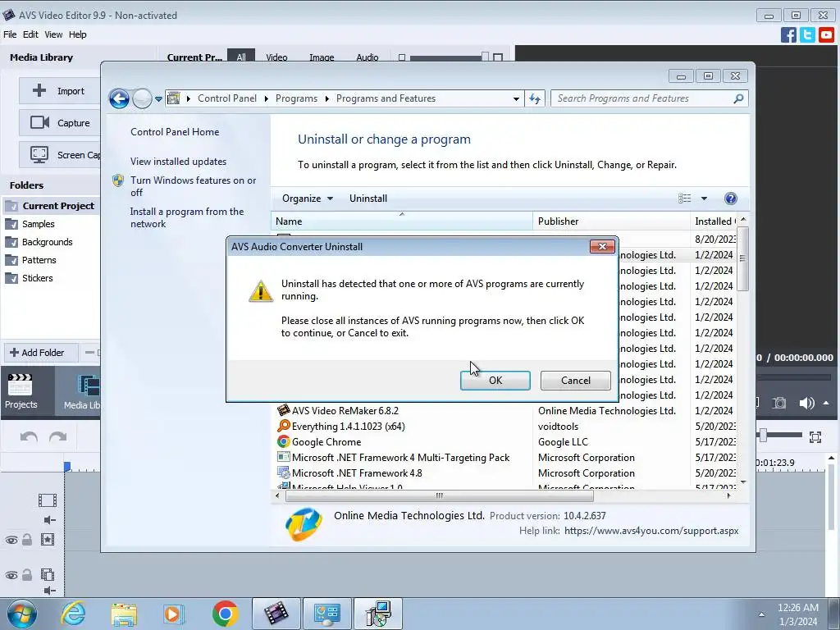
Task: Click Control Panel in the breadcrumb
Action: coord(227,98)
